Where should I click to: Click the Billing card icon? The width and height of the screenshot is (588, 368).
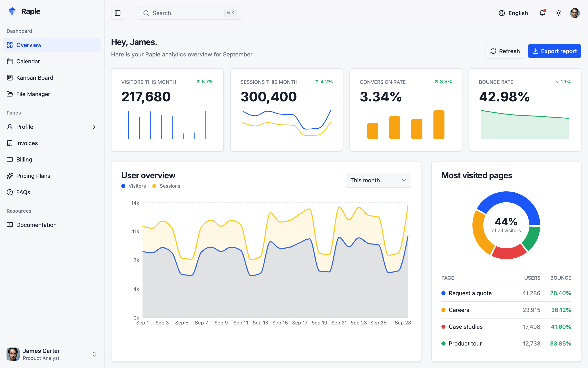pos(10,159)
